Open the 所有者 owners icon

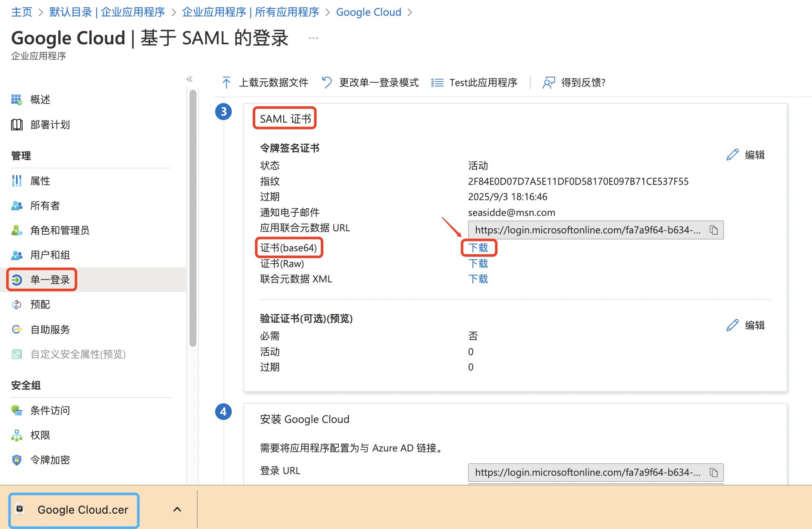(17, 206)
